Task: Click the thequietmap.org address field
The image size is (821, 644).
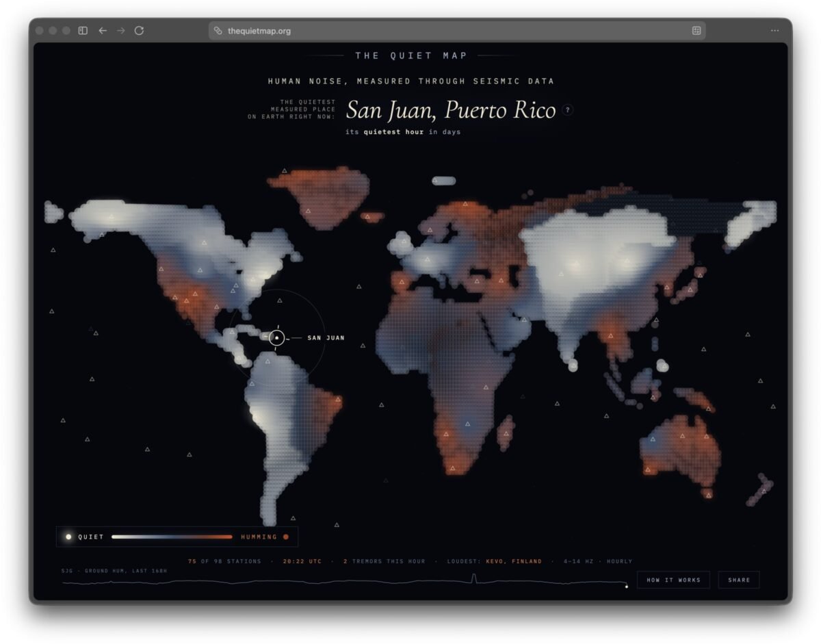Action: (457, 31)
